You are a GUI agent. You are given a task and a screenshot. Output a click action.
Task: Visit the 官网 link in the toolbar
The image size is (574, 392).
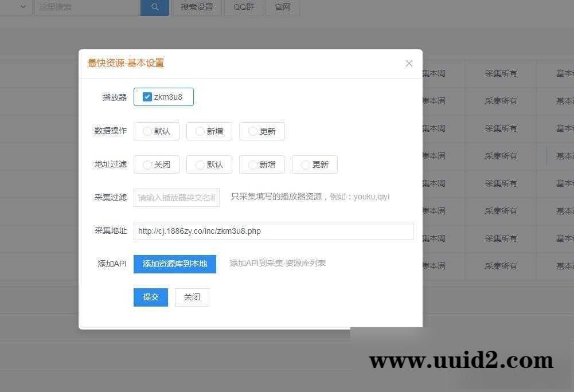pos(282,7)
